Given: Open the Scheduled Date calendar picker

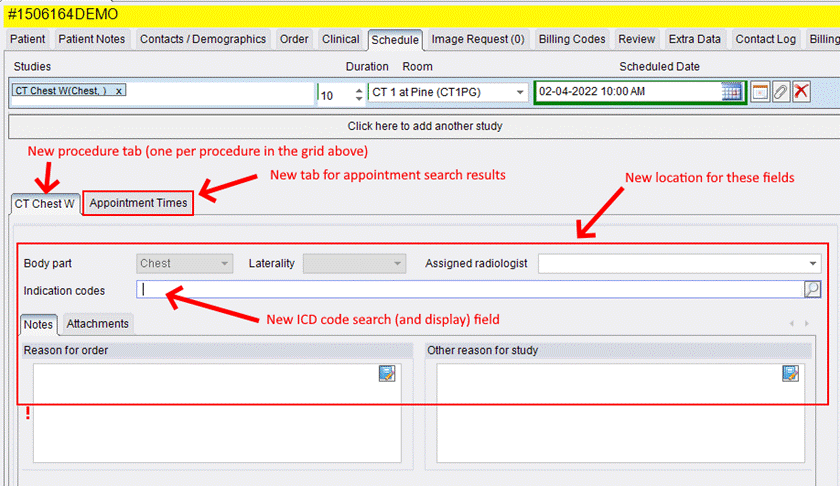Looking at the screenshot, I should point(732,92).
